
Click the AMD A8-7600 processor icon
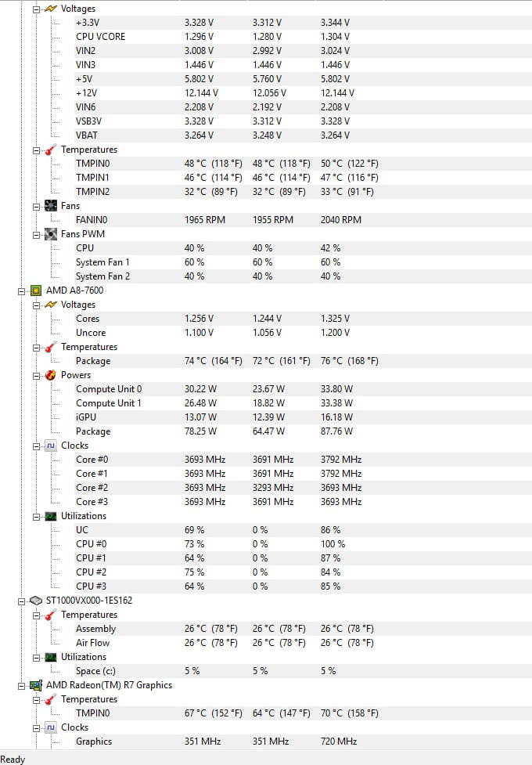coord(35,290)
